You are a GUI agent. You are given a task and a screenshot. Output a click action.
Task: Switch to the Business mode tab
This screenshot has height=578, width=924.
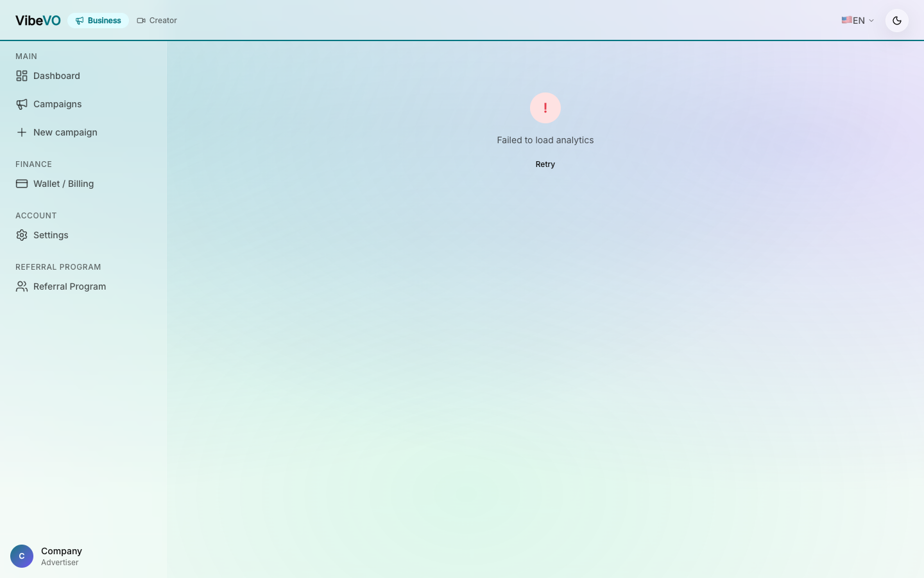pos(98,21)
